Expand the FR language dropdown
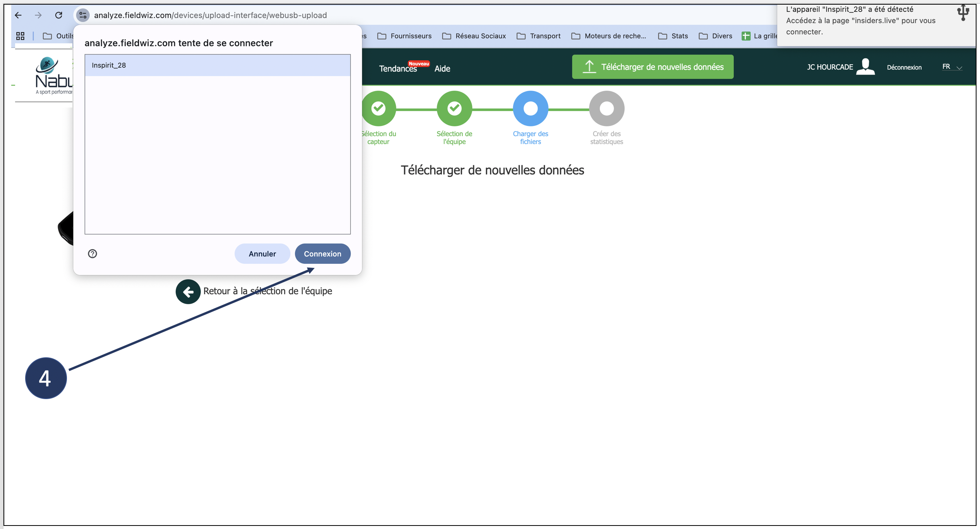980x529 pixels. tap(952, 67)
